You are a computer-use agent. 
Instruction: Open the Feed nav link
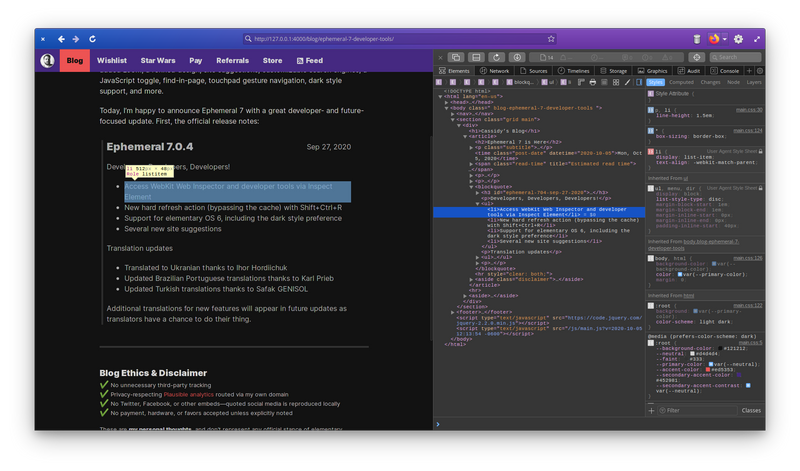[310, 60]
